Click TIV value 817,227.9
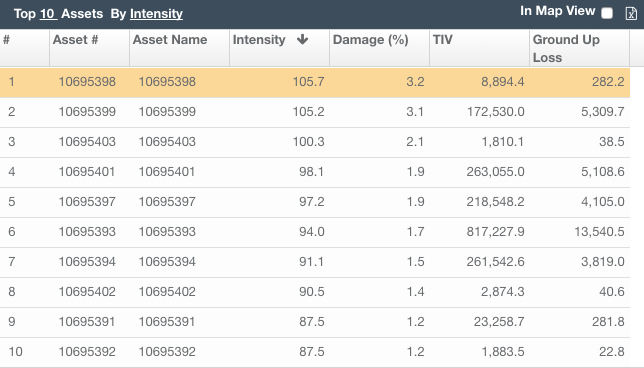 (x=495, y=232)
